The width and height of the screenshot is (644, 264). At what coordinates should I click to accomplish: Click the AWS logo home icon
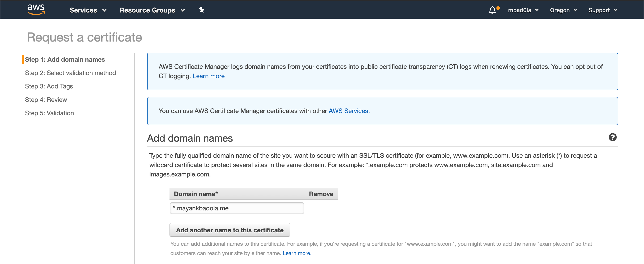(x=36, y=10)
